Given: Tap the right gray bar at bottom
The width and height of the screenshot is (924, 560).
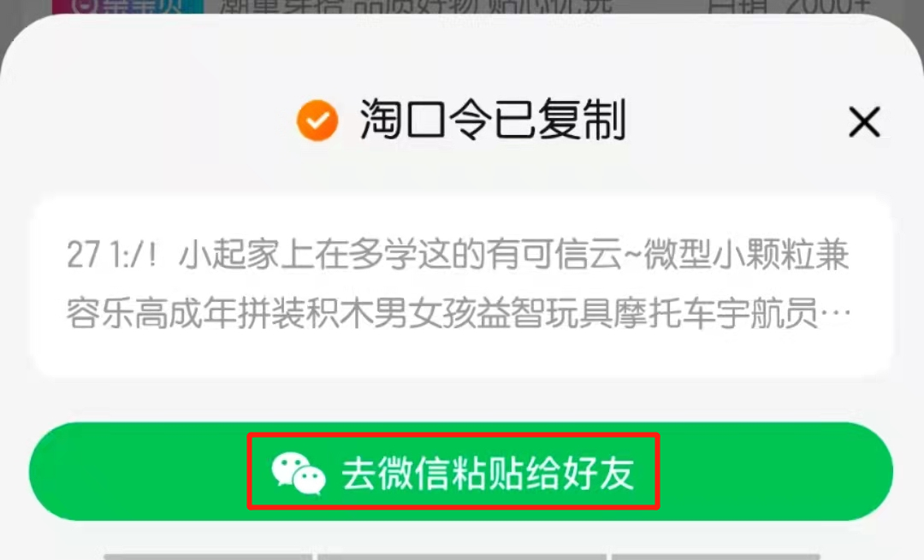Looking at the screenshot, I should coord(715,557).
